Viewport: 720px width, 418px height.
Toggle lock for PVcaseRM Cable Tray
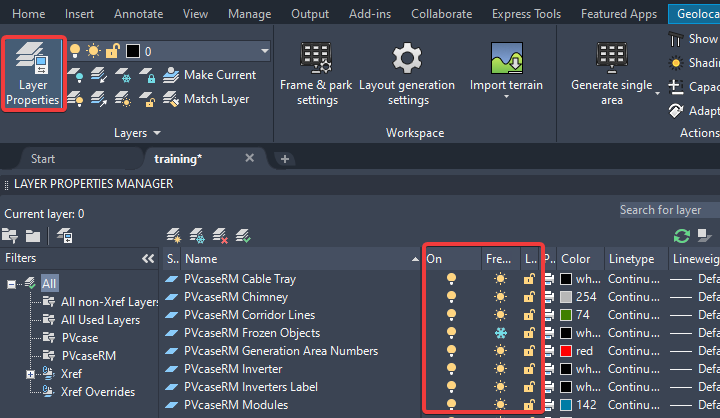(x=529, y=279)
